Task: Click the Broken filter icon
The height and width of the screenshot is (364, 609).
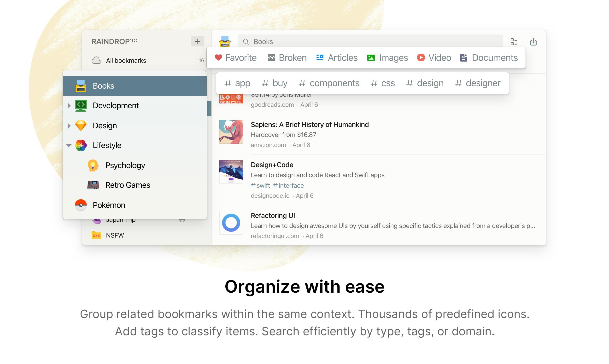Action: click(271, 58)
